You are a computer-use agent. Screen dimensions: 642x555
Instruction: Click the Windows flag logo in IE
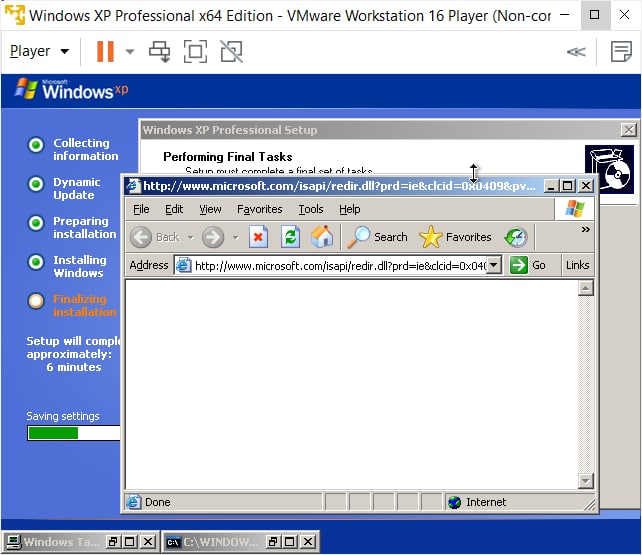point(574,208)
